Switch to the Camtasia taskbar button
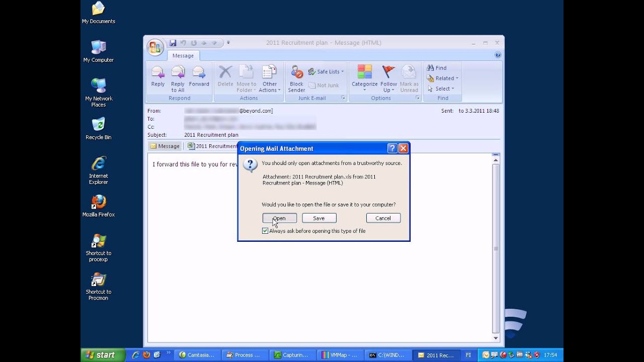The image size is (644, 362). [x=197, y=355]
